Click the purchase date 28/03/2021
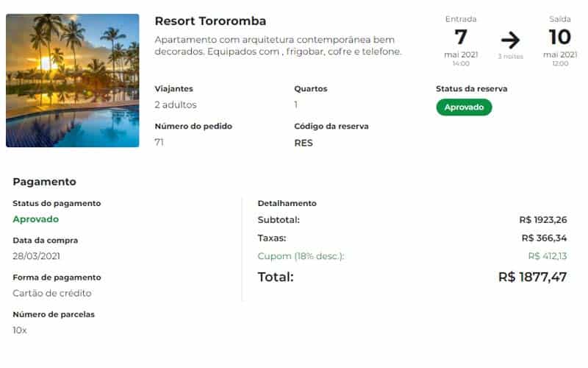 (36, 256)
